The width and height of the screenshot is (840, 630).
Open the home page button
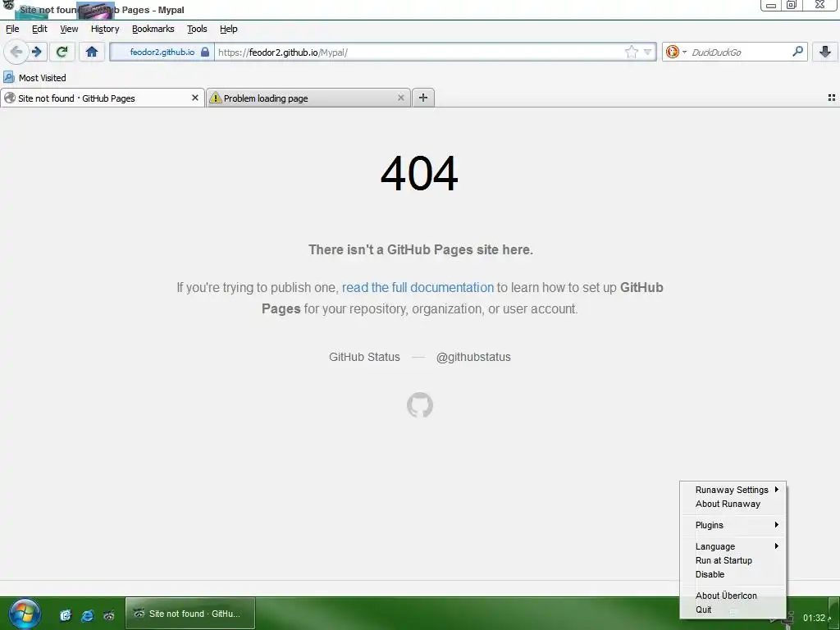click(92, 52)
